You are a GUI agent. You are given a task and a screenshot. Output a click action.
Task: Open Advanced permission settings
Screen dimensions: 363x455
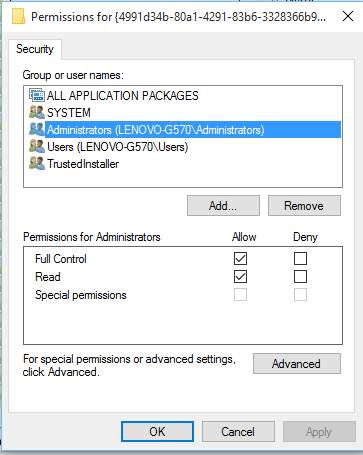click(297, 364)
